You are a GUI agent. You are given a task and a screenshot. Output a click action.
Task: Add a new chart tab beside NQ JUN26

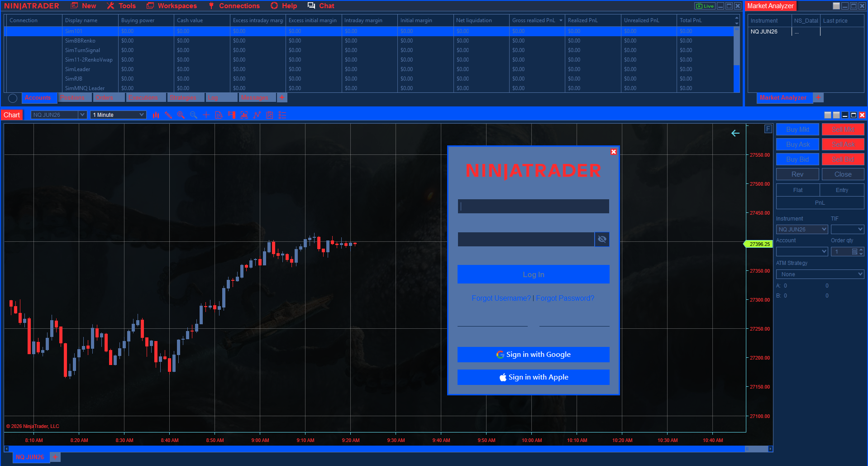pos(55,457)
